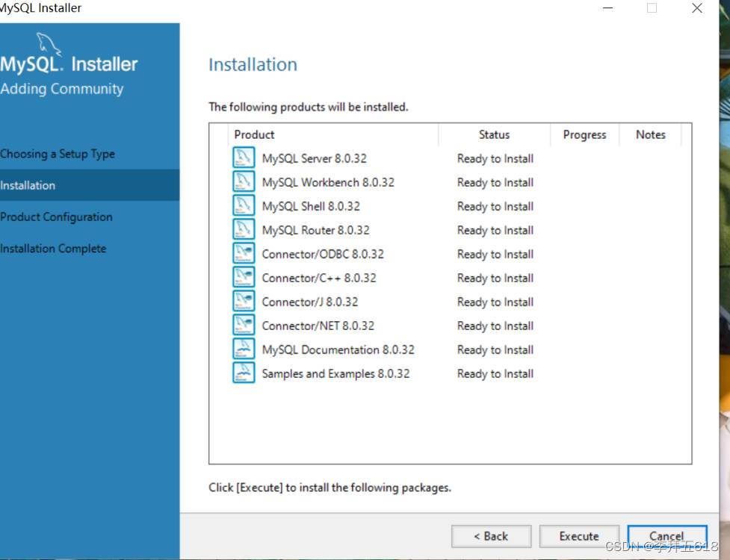The image size is (730, 560).
Task: Select the Connector/C++ 8.0.32 row text
Action: pos(319,279)
